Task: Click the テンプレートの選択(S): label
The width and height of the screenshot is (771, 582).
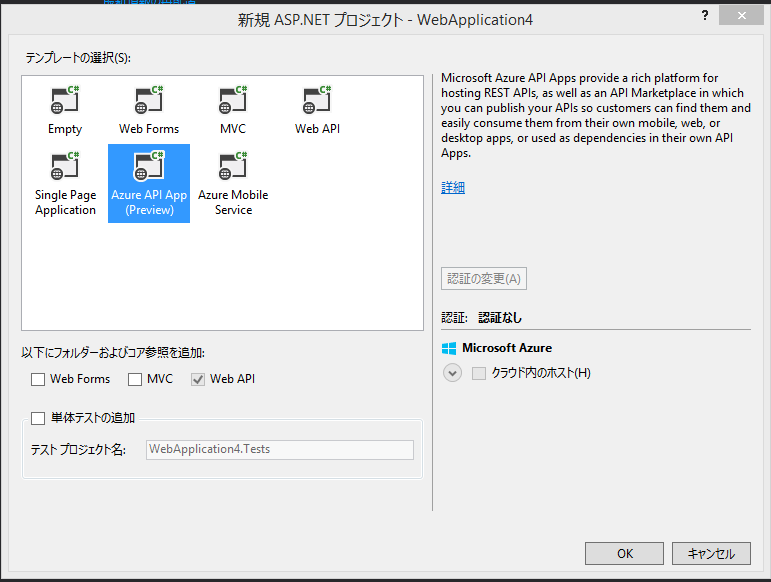Action: click(x=78, y=58)
